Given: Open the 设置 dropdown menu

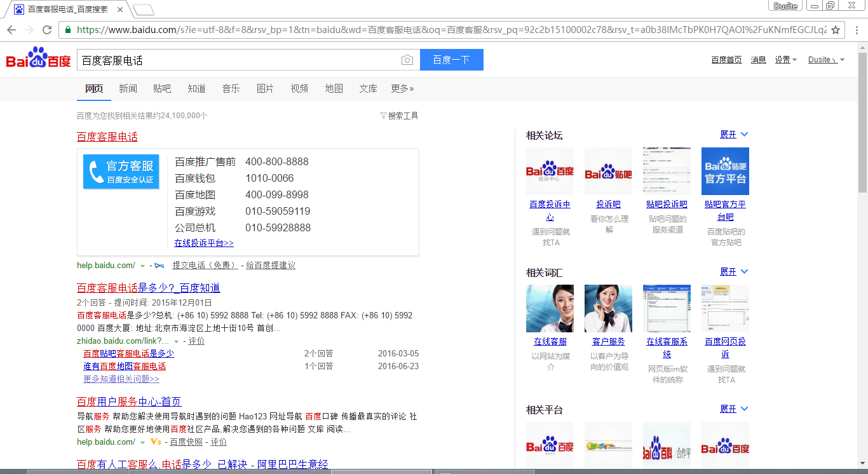Looking at the screenshot, I should 786,60.
